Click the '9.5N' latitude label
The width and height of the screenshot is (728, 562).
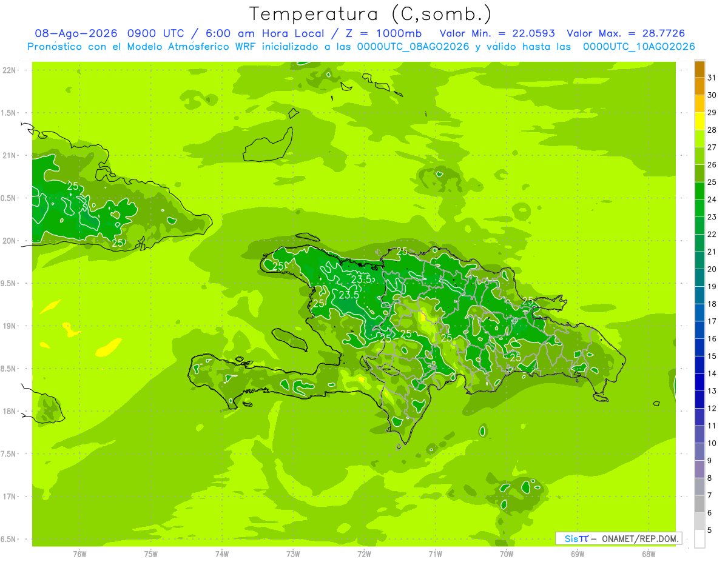[x=9, y=283]
